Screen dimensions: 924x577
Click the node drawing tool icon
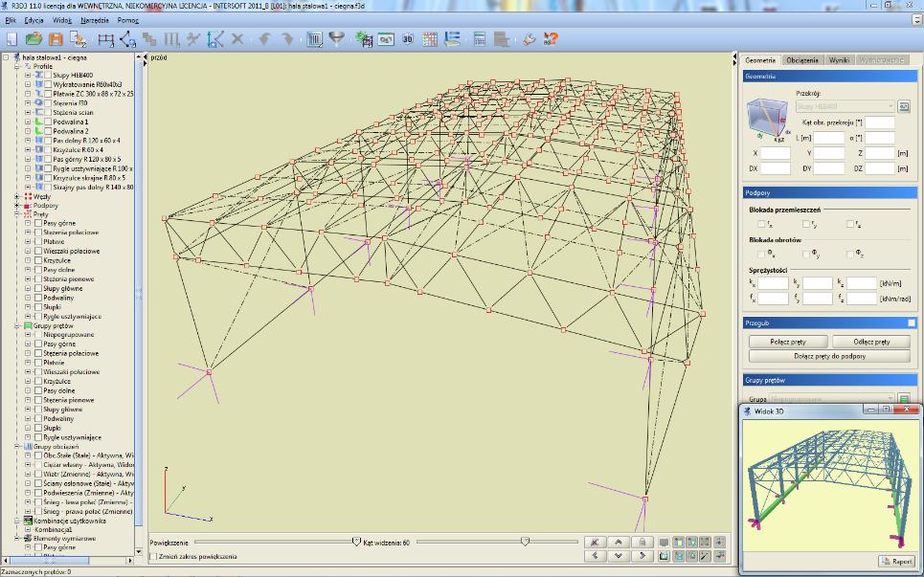[x=128, y=39]
